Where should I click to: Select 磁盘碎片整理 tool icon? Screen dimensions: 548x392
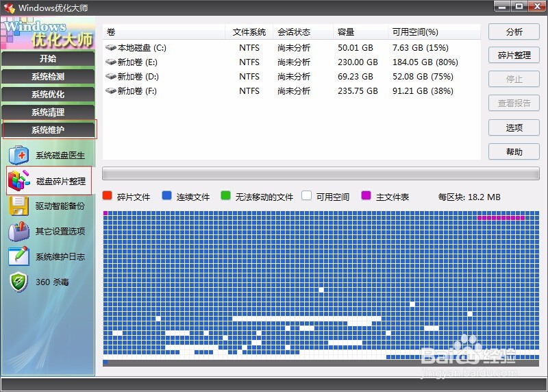(19, 181)
